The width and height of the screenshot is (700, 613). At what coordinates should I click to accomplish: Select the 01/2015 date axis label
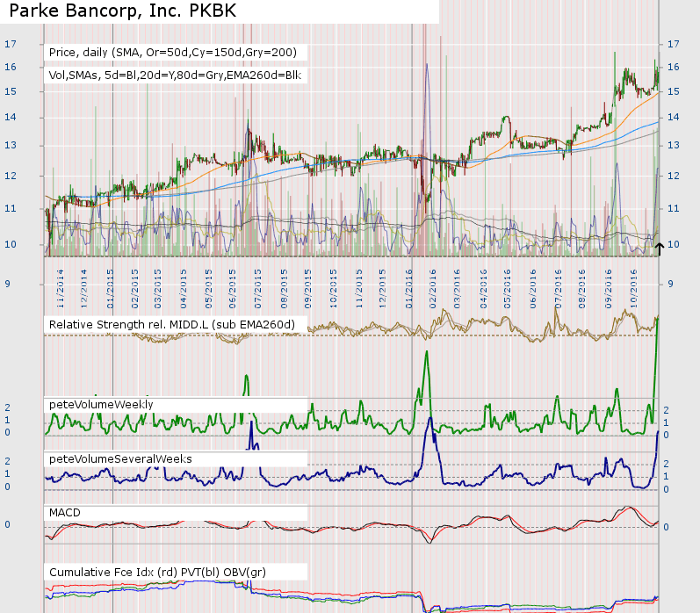pyautogui.click(x=111, y=289)
